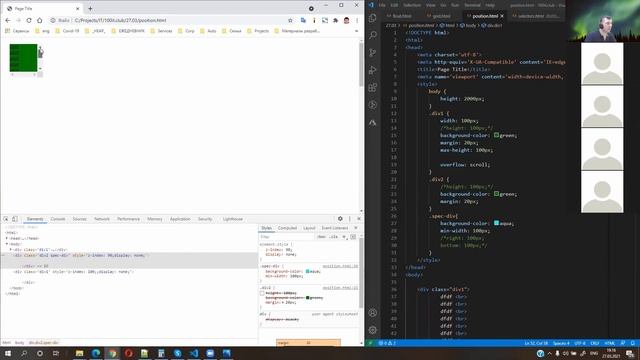Expand the head node in Elements tree
The height and width of the screenshot is (360, 640).
click(x=7, y=238)
